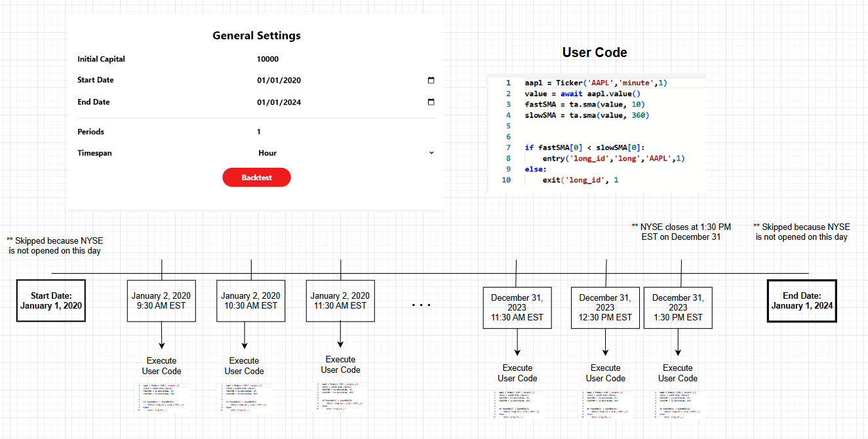Select the January 2, 2020 11:30 AM box

tap(340, 301)
